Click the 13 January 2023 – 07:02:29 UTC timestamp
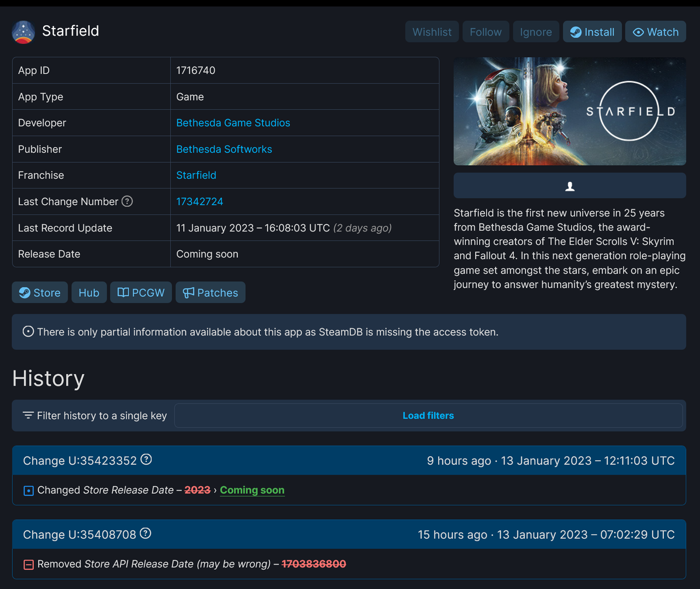This screenshot has height=589, width=700. coord(586,535)
